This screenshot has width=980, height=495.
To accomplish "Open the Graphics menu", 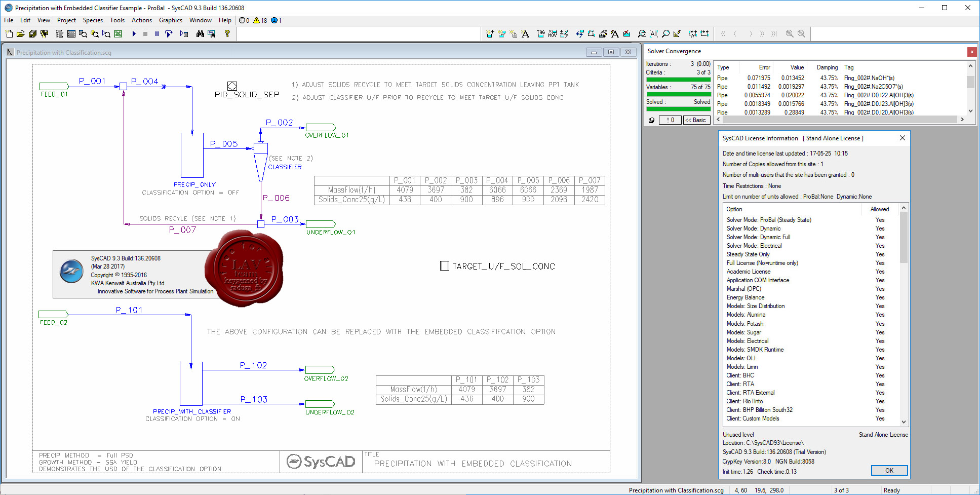I will pos(171,20).
